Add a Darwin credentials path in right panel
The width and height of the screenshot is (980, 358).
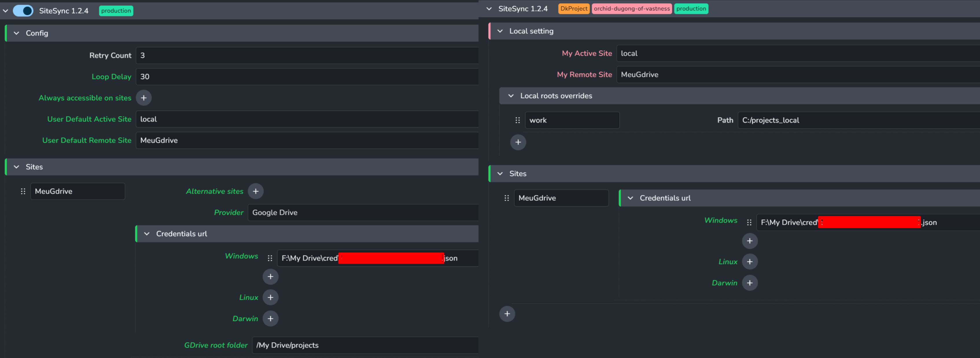pos(750,283)
